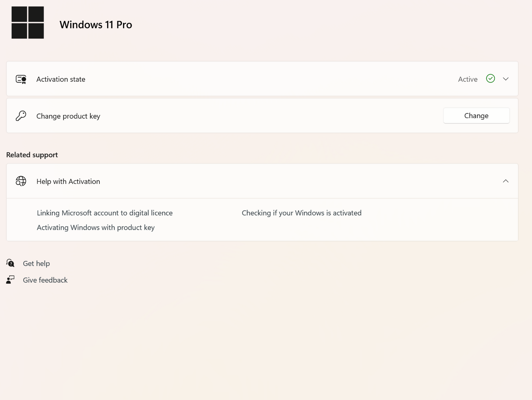Open Checking if your Windows is activated

(302, 213)
